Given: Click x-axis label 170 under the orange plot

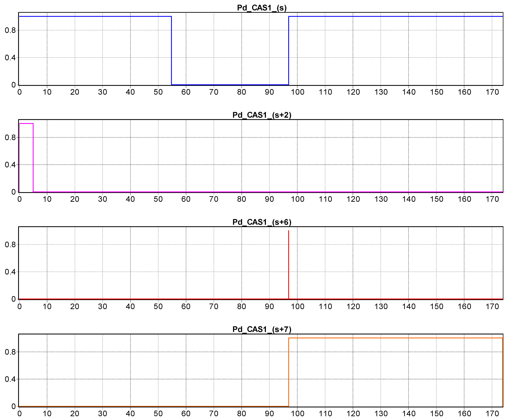Looking at the screenshot, I should tap(492, 414).
